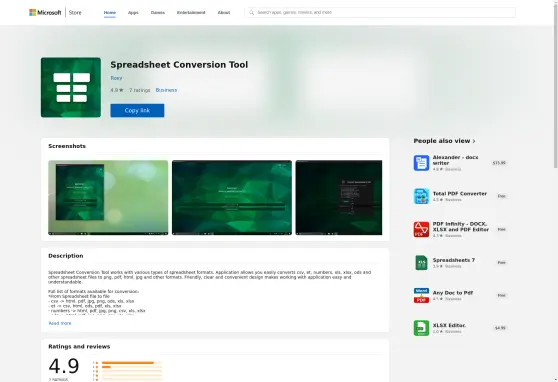The width and height of the screenshot is (558, 382).
Task: Open XLSX Editor app icon
Action: click(421, 328)
